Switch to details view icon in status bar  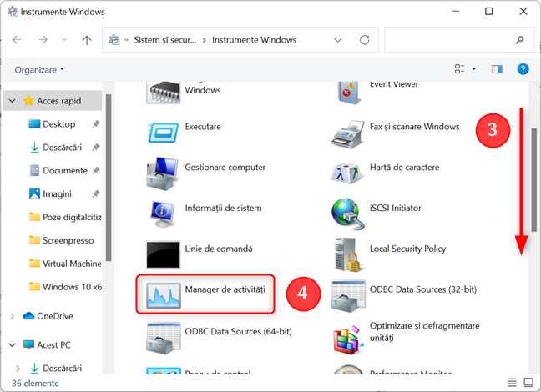[x=512, y=382]
